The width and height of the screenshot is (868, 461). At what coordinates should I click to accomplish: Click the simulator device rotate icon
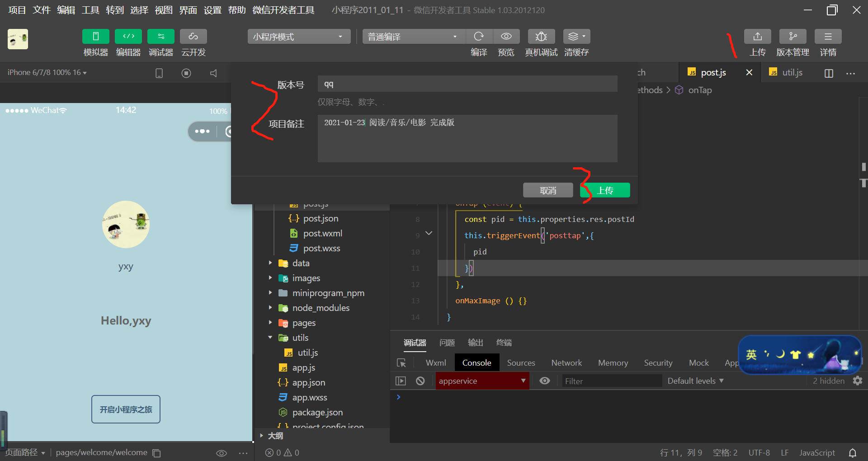(x=159, y=73)
